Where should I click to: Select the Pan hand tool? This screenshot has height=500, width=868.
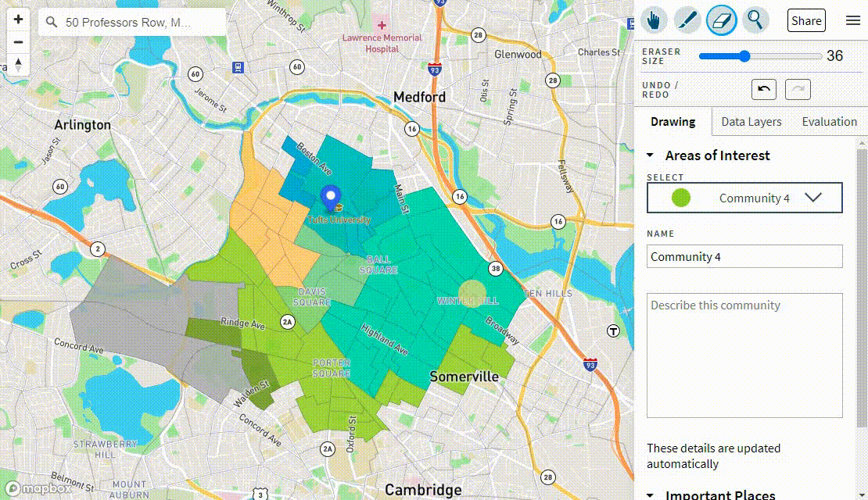coord(654,20)
